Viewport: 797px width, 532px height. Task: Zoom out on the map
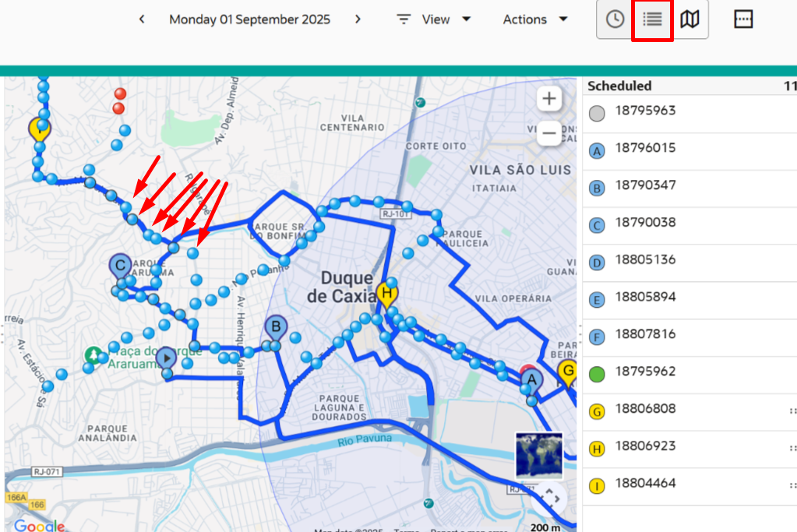[x=549, y=134]
